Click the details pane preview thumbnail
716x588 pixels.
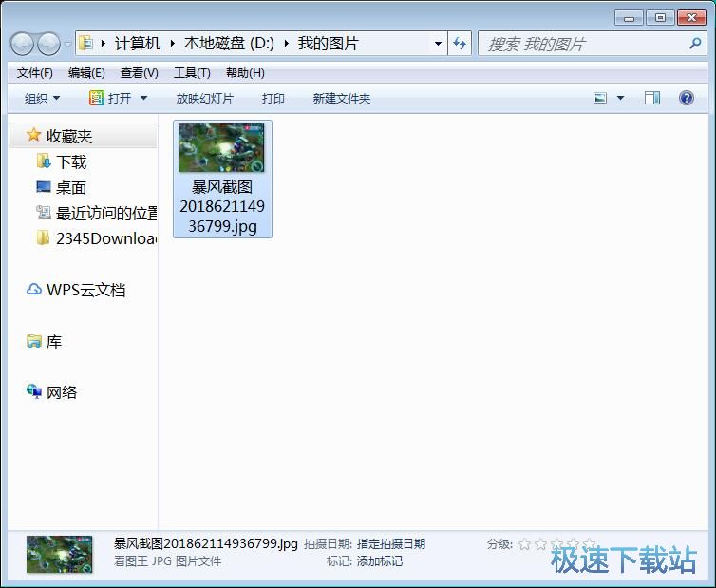tap(60, 554)
